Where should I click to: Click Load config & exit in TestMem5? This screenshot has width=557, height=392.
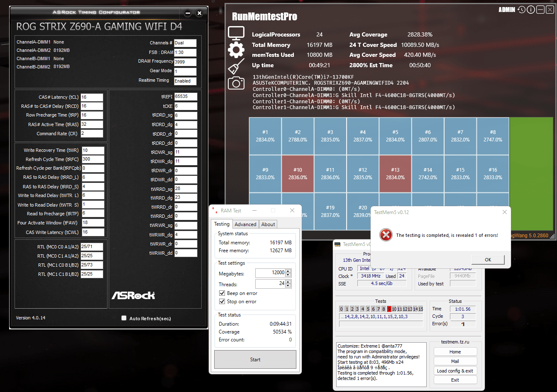click(x=455, y=371)
